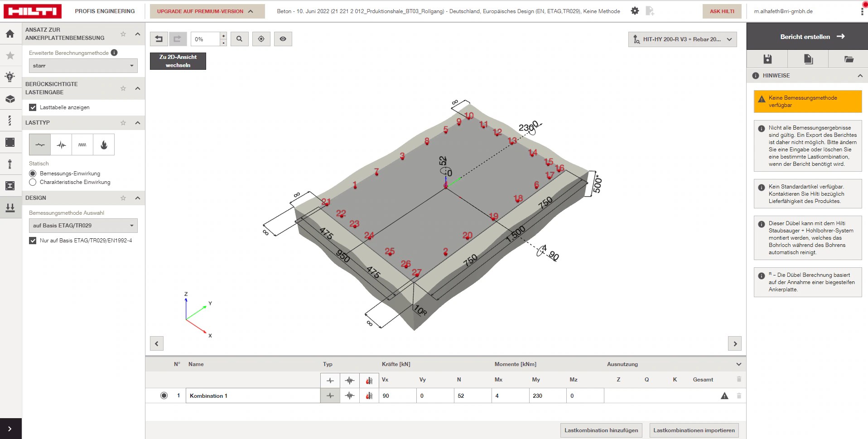
Task: Select the seismic load type icon
Action: tap(61, 145)
